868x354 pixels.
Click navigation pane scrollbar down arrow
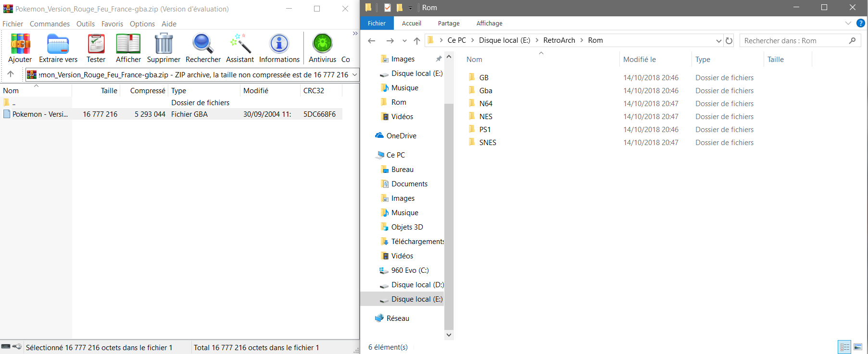[449, 335]
